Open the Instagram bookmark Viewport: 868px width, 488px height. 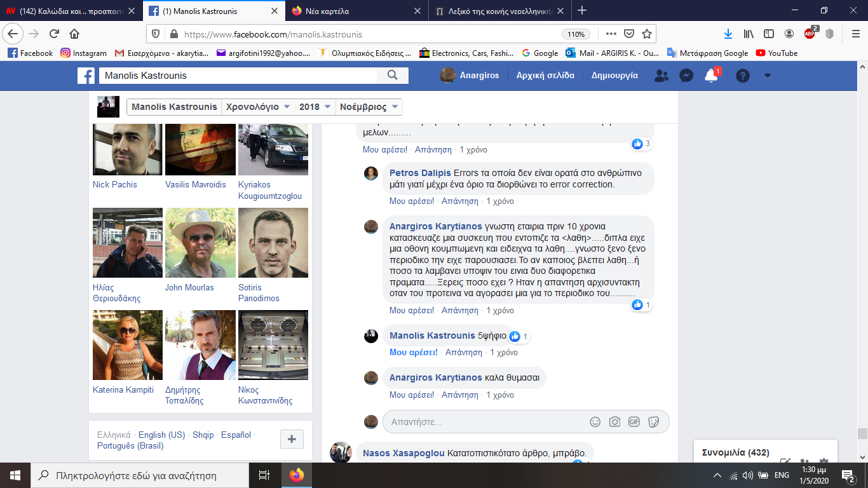click(83, 53)
